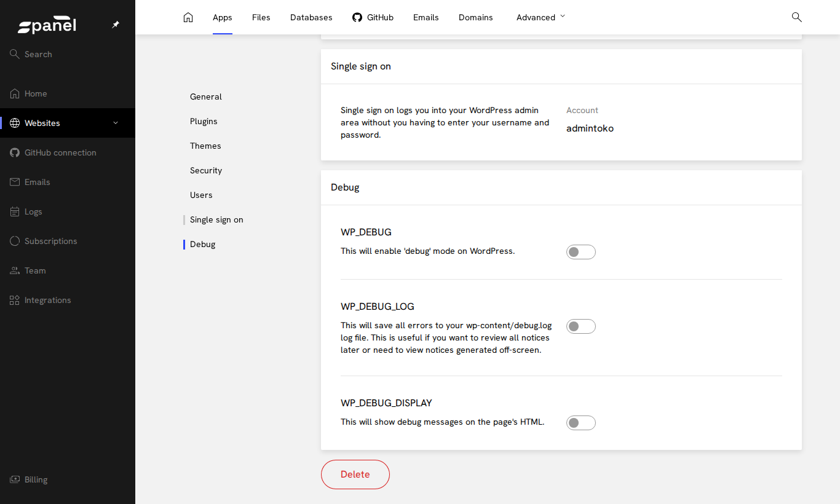This screenshot has height=504, width=840.
Task: Open the Files tab
Action: coord(261,17)
